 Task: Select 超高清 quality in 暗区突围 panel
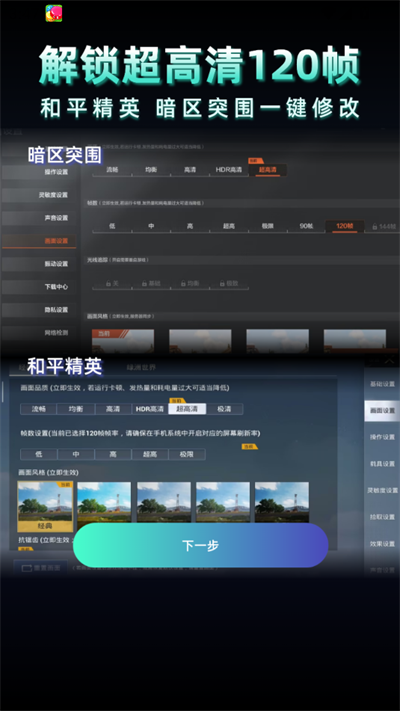click(x=268, y=170)
